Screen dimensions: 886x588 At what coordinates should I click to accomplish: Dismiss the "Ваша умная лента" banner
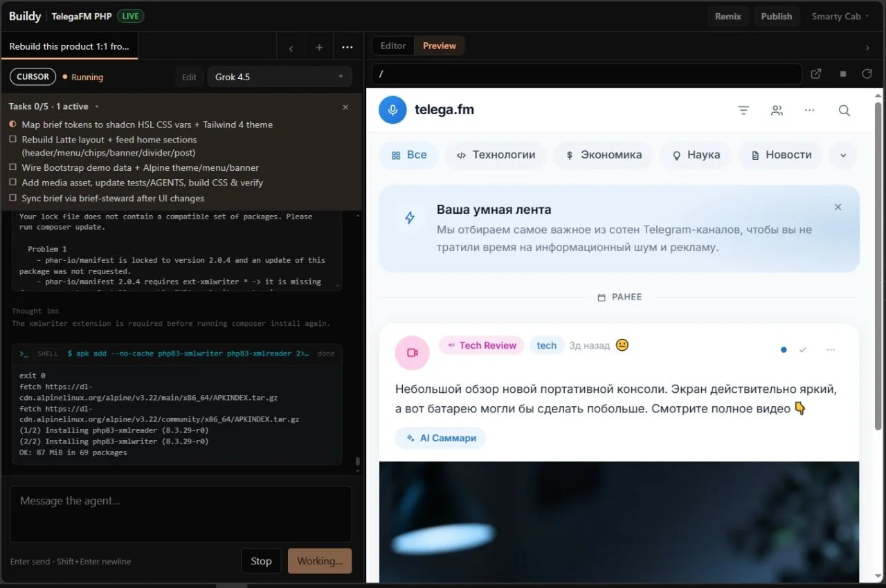(x=838, y=207)
